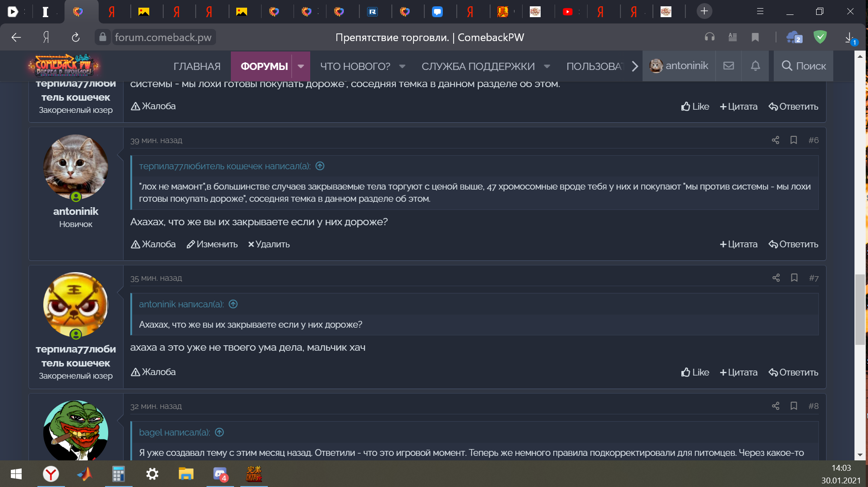Click the share icon on post #6

click(775, 140)
